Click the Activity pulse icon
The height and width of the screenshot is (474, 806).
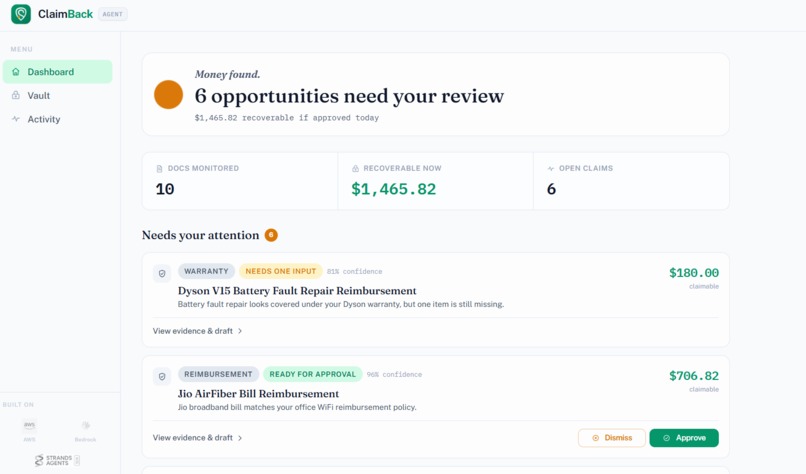pyautogui.click(x=16, y=119)
